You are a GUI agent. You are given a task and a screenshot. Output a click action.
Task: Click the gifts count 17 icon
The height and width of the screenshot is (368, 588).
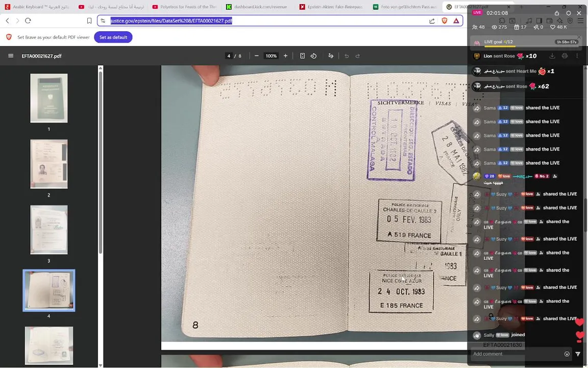520,27
